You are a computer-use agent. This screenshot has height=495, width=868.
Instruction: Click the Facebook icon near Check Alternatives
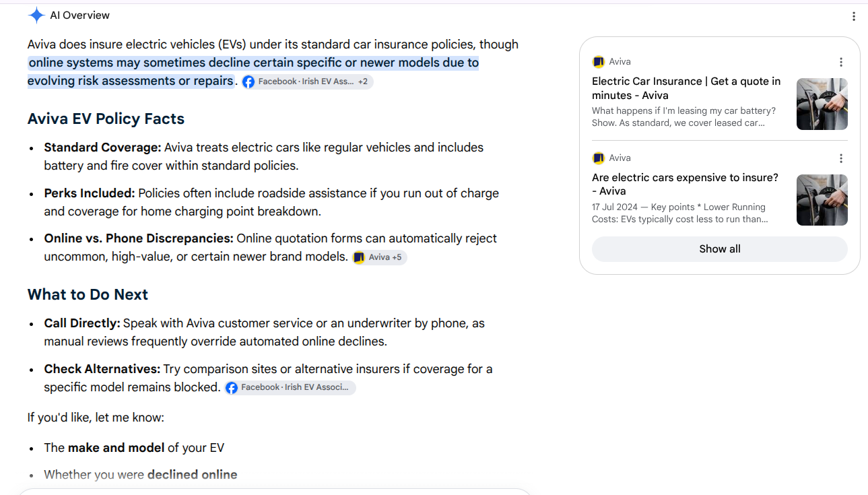pyautogui.click(x=232, y=388)
